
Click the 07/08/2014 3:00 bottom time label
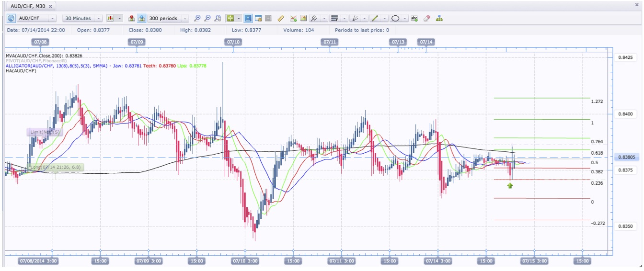[38, 261]
